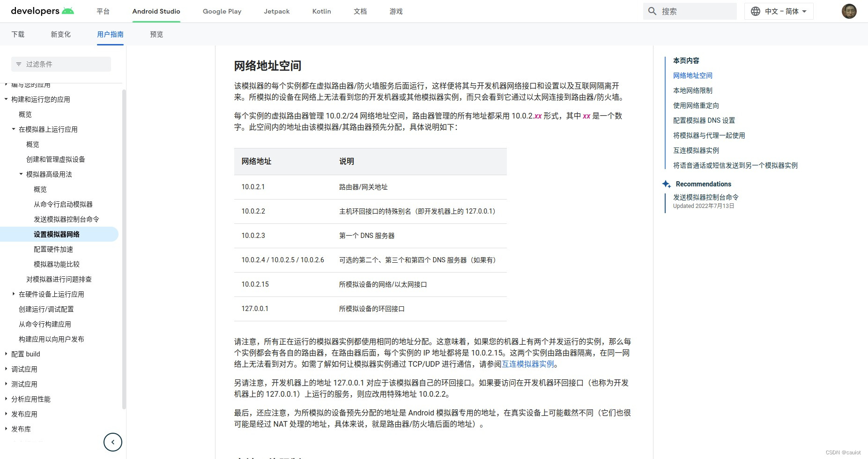The width and height of the screenshot is (868, 459).
Task: Switch to the 下载 sub-tab
Action: (x=18, y=34)
